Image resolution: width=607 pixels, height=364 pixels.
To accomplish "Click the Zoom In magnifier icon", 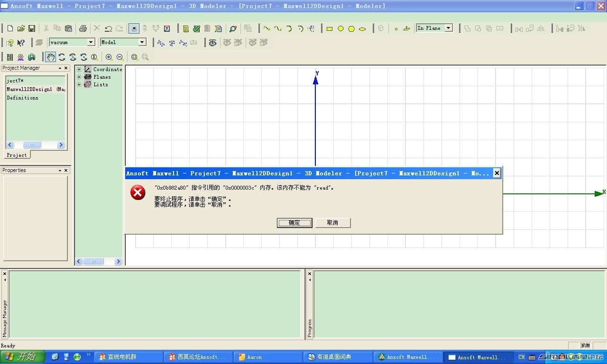I will tap(109, 57).
